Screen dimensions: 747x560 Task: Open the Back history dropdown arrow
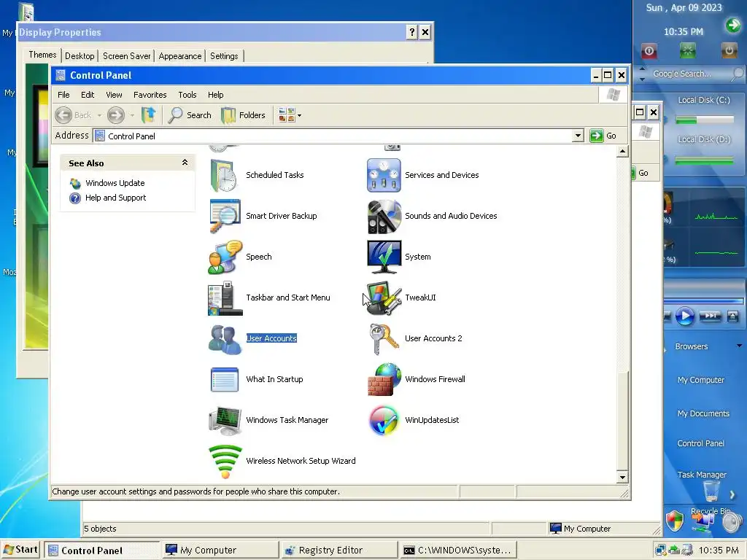point(99,115)
